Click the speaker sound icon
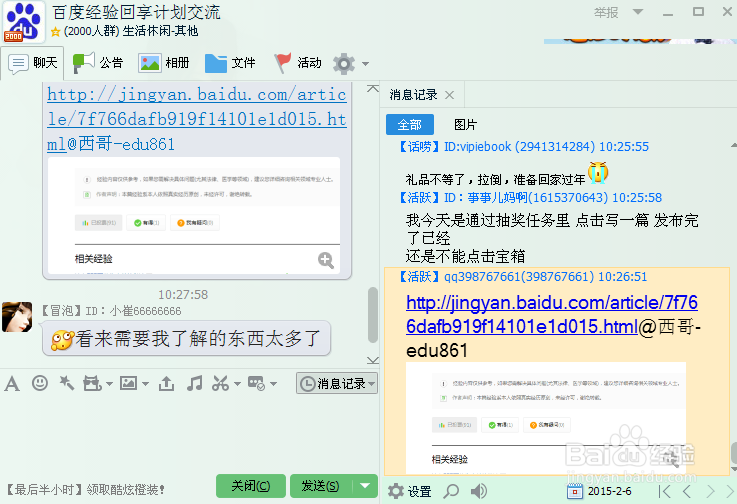The width and height of the screenshot is (737, 504). 479,491
